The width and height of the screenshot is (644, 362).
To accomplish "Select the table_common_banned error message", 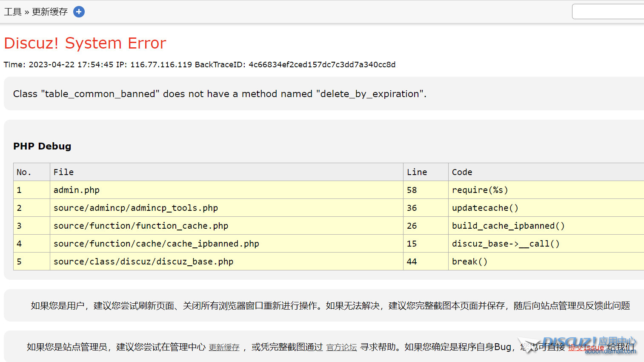I will 220,94.
